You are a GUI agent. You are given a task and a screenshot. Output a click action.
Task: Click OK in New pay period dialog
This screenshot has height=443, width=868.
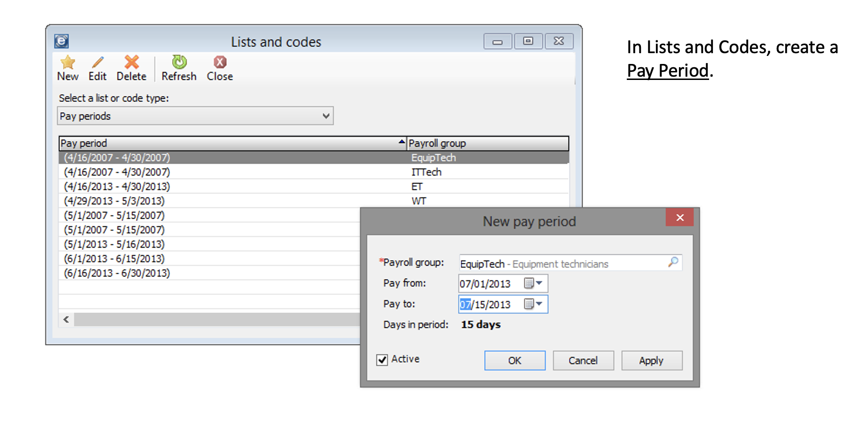515,361
